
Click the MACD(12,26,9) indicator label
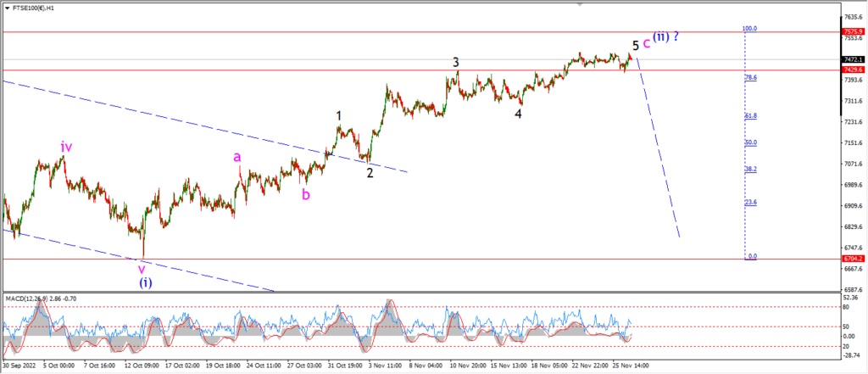[25, 299]
